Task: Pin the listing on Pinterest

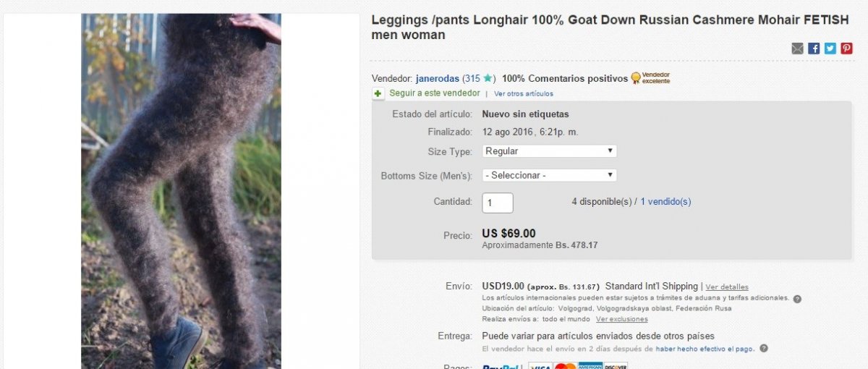Action: (x=846, y=48)
